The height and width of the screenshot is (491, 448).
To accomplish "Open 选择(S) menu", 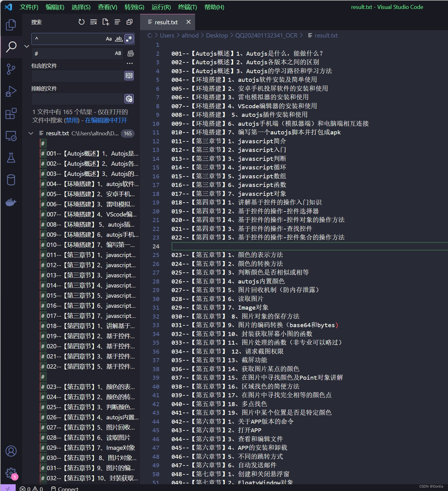I will (x=81, y=7).
